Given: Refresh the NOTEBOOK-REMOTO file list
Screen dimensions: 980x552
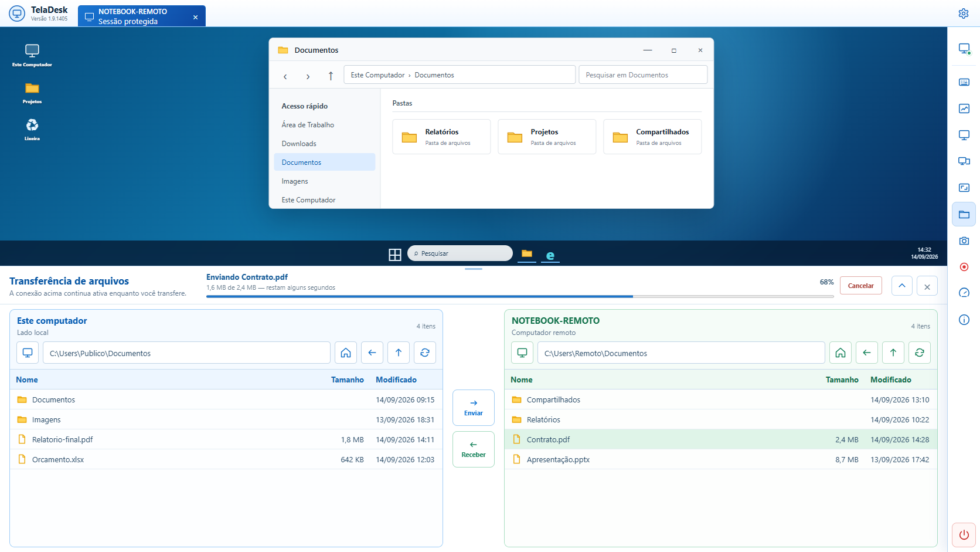Looking at the screenshot, I should tap(919, 353).
